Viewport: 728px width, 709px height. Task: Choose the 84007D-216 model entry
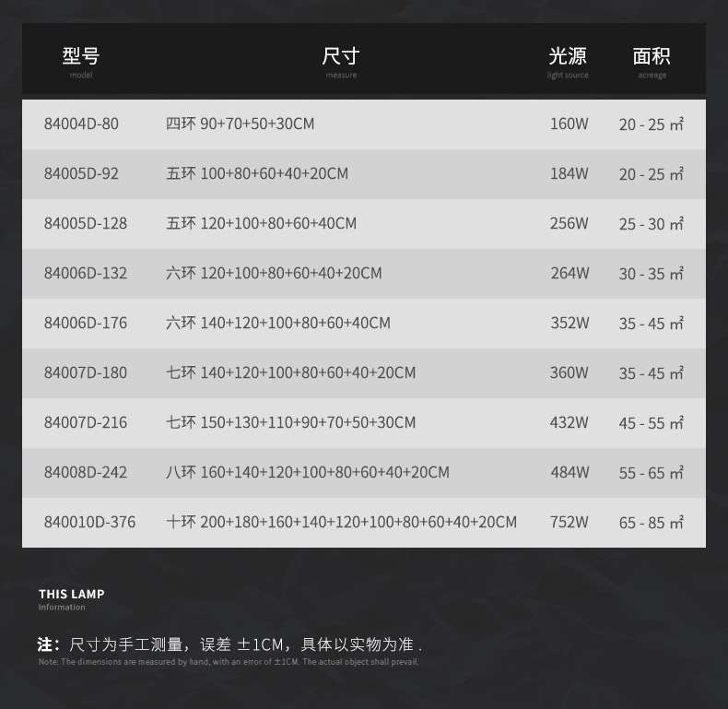[x=86, y=422]
